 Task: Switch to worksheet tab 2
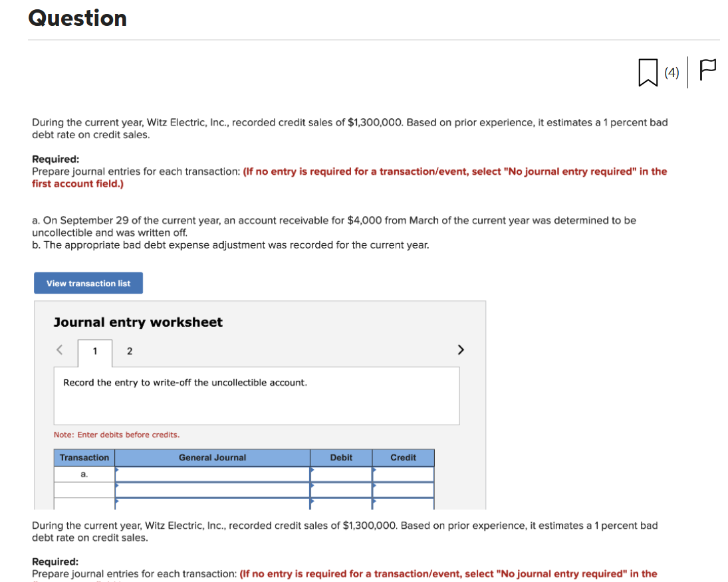tap(129, 351)
